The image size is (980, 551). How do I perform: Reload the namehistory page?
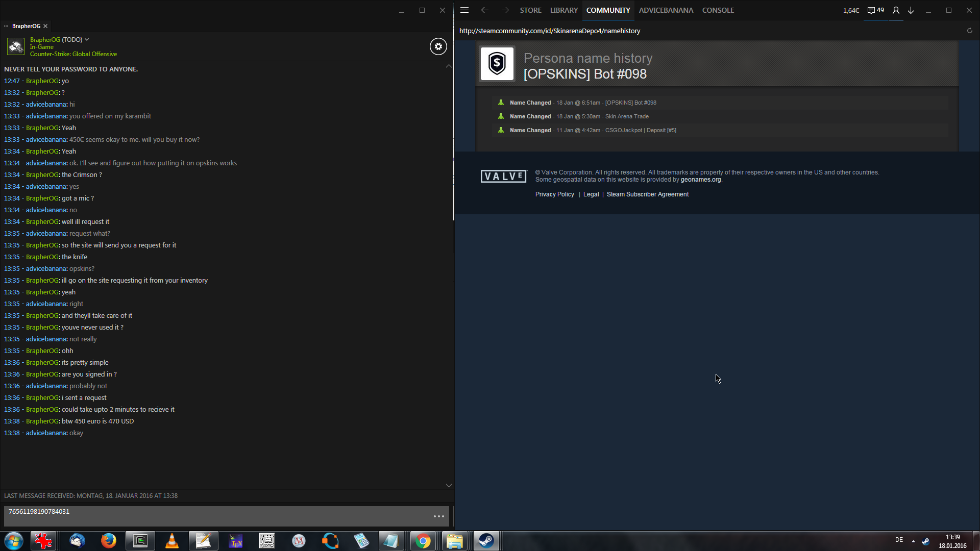click(x=969, y=31)
